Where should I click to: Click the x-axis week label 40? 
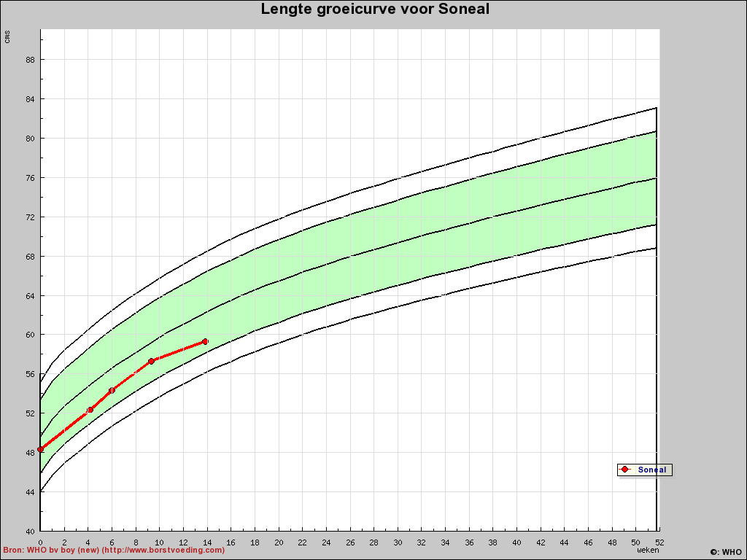click(517, 542)
